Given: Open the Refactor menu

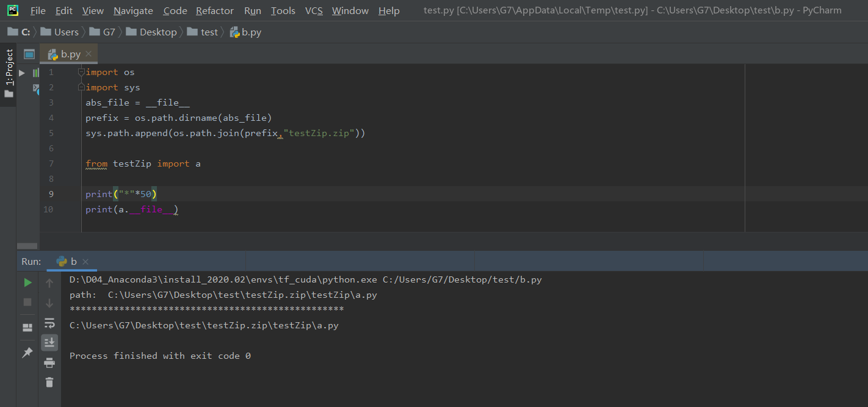Looking at the screenshot, I should (x=214, y=10).
